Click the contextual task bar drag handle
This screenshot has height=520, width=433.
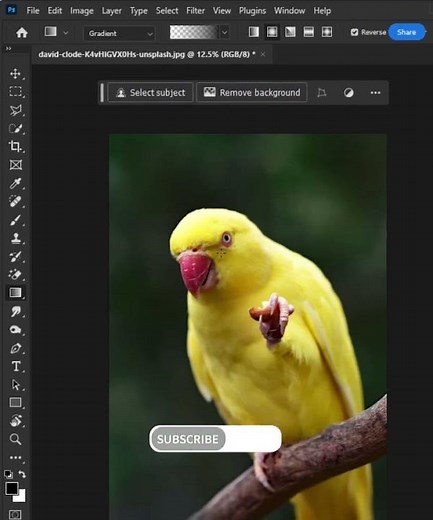click(102, 92)
